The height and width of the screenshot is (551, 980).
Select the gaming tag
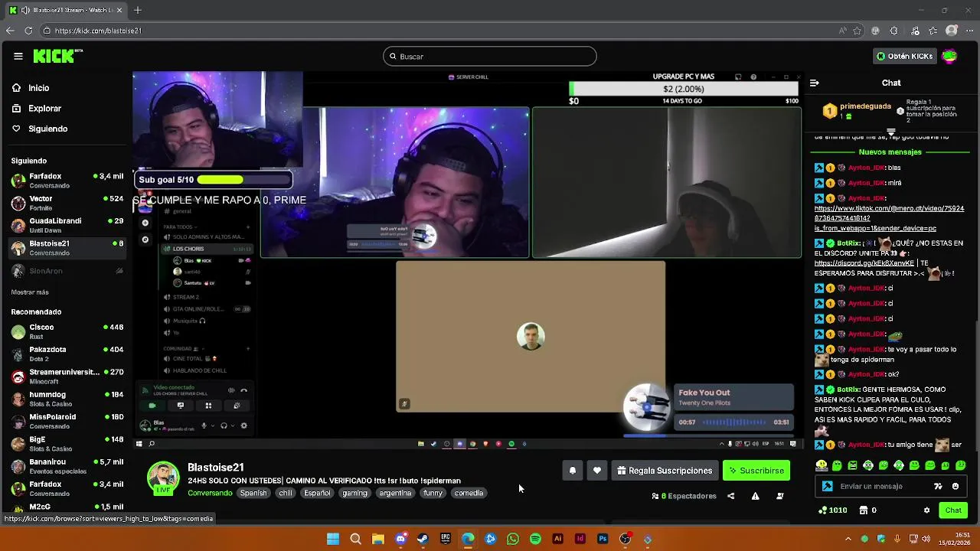click(x=354, y=493)
